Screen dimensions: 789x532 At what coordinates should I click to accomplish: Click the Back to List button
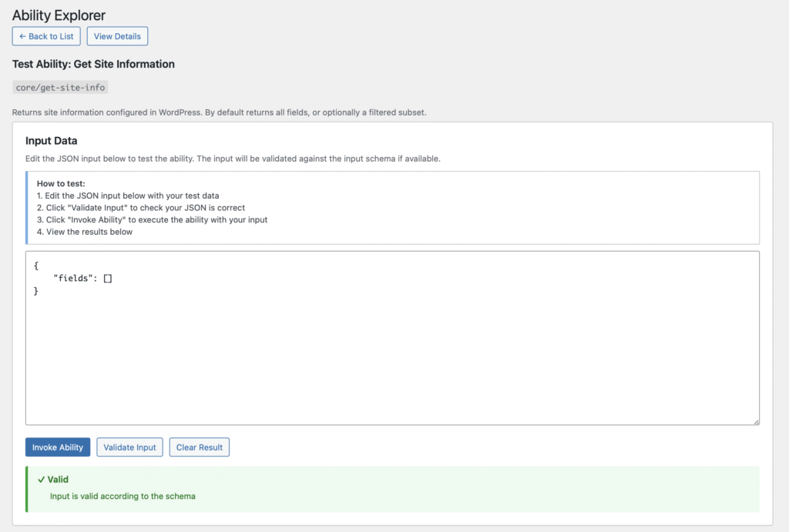click(45, 36)
